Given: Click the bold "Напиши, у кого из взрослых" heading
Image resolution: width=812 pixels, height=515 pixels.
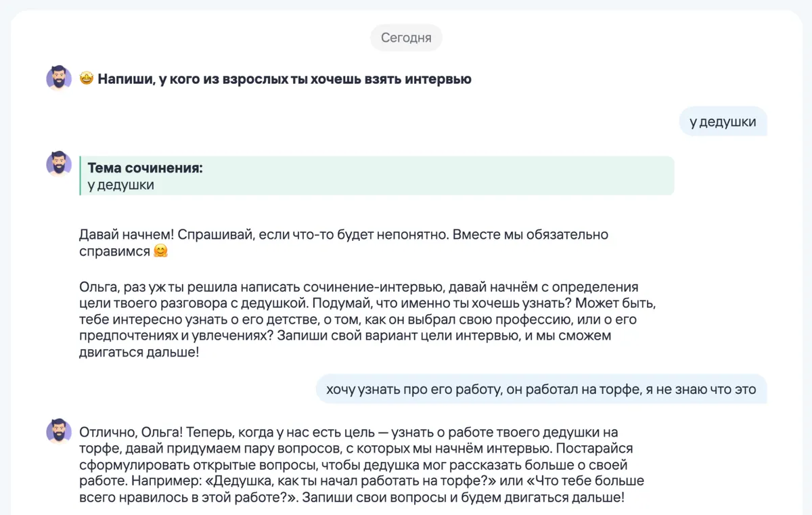Looking at the screenshot, I should click(x=284, y=79).
